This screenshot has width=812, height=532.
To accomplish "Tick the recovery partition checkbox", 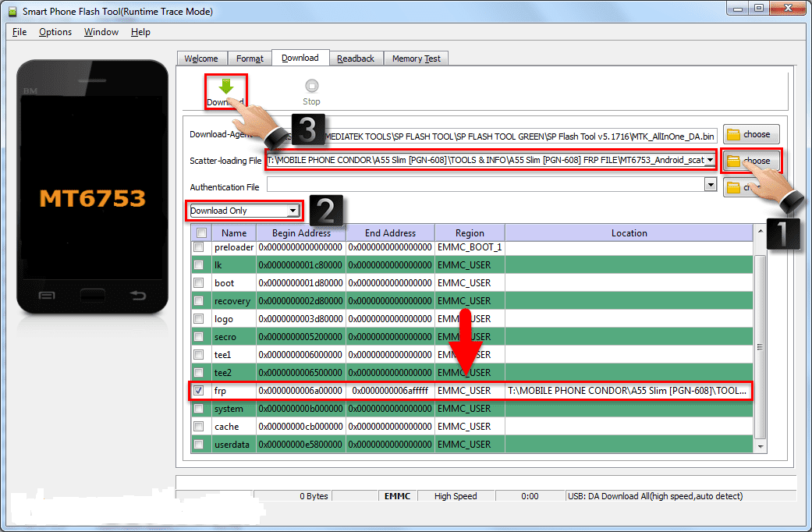I will tap(199, 301).
